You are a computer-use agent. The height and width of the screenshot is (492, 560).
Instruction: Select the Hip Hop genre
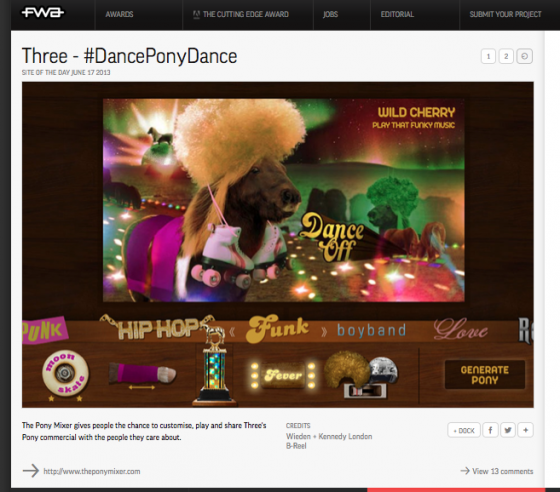159,328
